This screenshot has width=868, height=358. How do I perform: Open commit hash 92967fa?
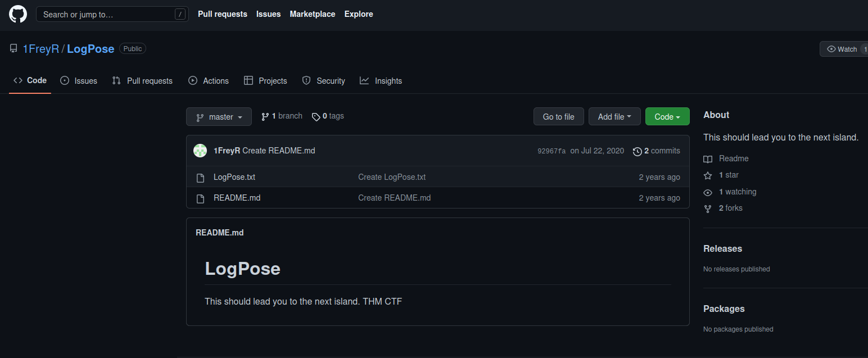coord(551,151)
